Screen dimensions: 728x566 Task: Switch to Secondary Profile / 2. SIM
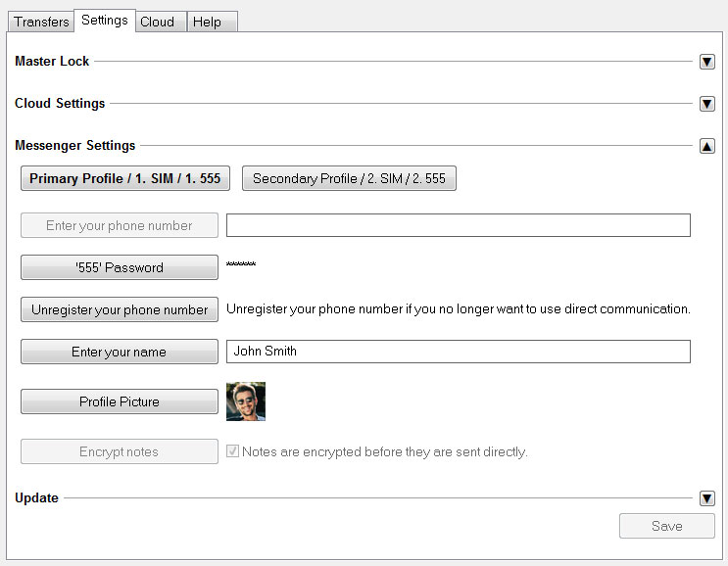tap(349, 178)
